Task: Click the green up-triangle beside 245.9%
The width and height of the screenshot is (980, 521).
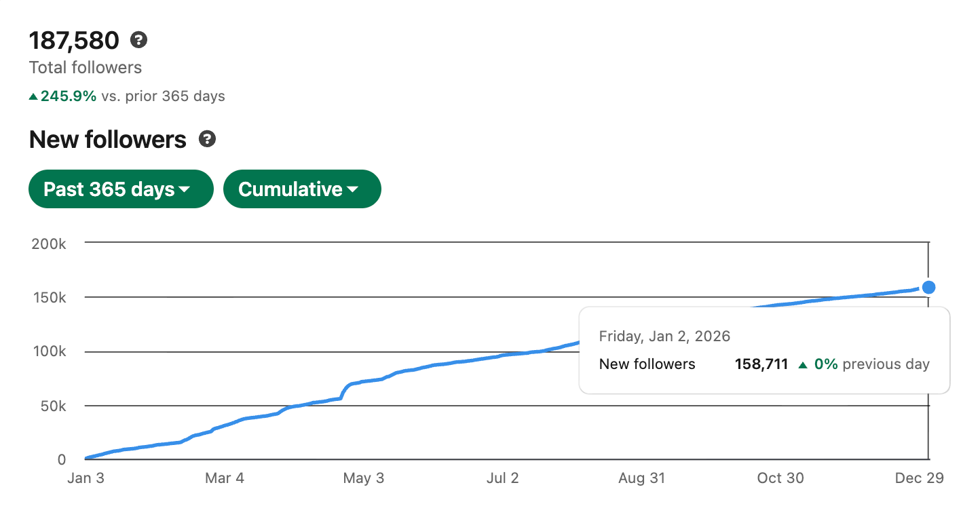Action: [x=33, y=97]
